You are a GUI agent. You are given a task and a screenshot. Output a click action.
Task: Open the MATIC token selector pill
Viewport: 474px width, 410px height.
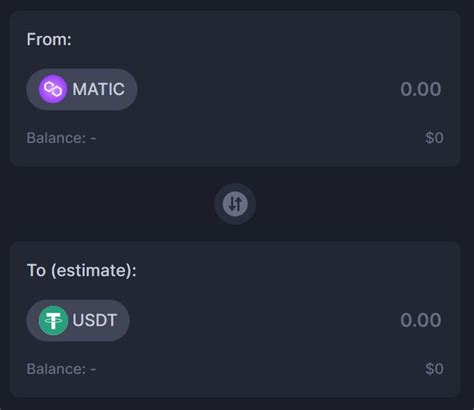click(x=82, y=89)
